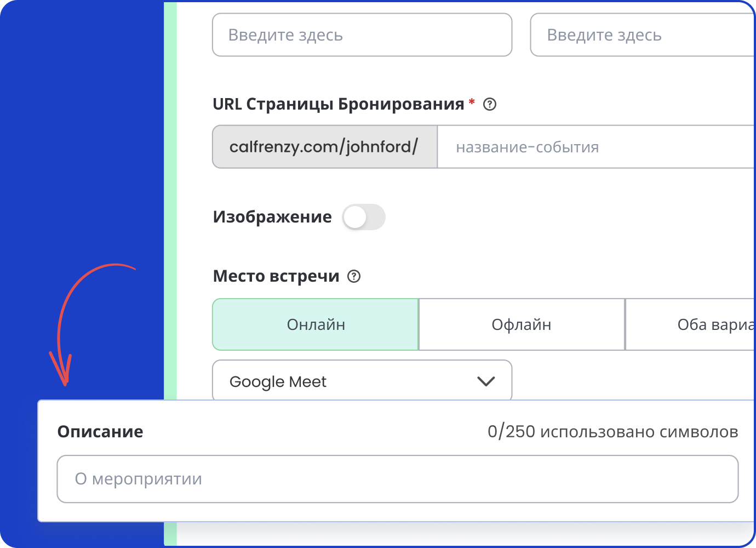Image resolution: width=756 pixels, height=548 pixels.
Task: Focus the О мероприятии description field
Action: pos(397,479)
